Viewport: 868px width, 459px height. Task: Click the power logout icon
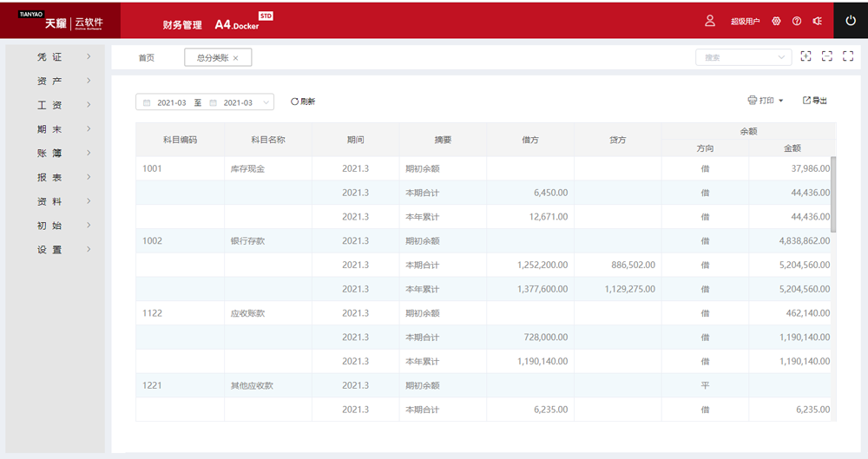(851, 20)
